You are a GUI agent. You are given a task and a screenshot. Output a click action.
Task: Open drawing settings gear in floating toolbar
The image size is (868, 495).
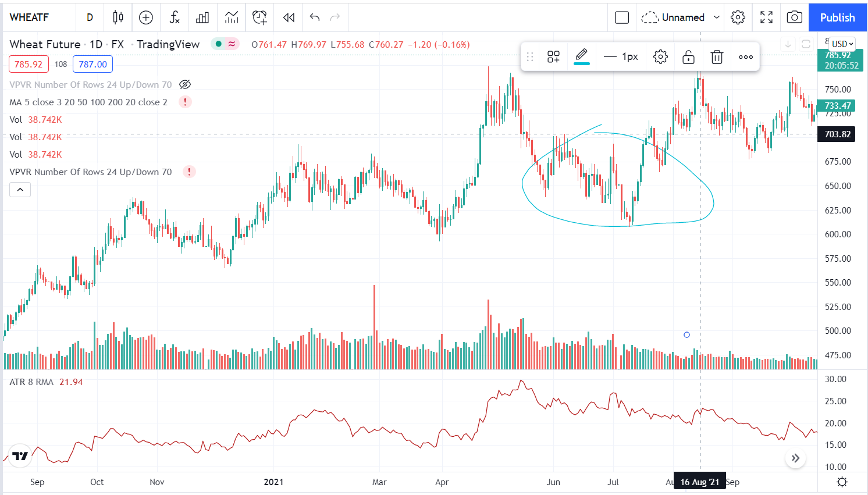tap(660, 57)
